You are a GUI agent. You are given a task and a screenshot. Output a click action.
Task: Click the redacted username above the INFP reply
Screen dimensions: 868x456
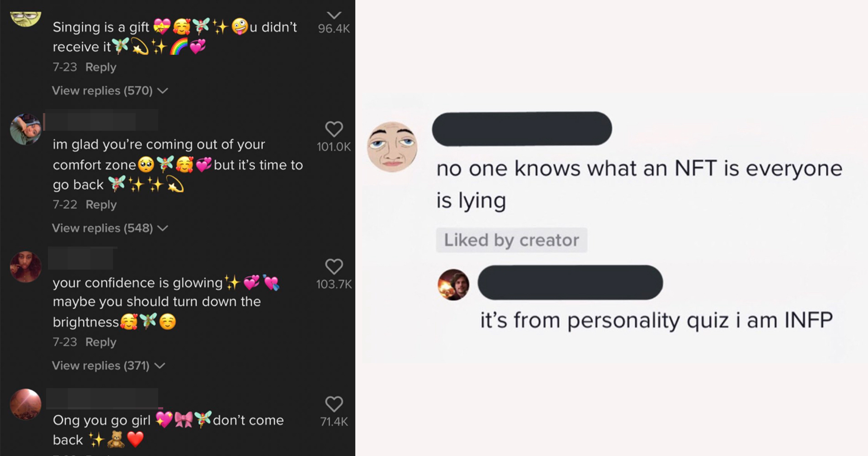tap(570, 282)
